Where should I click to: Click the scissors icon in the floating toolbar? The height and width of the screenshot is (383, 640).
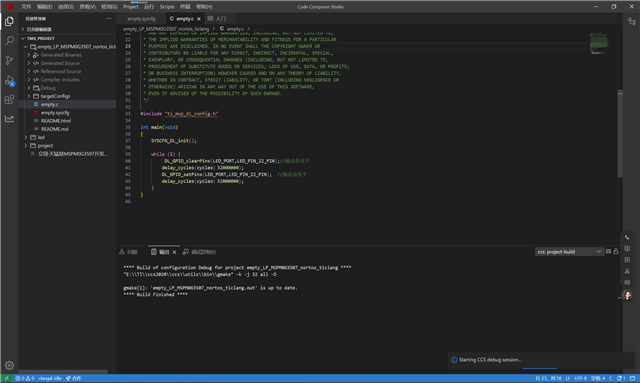point(627,271)
